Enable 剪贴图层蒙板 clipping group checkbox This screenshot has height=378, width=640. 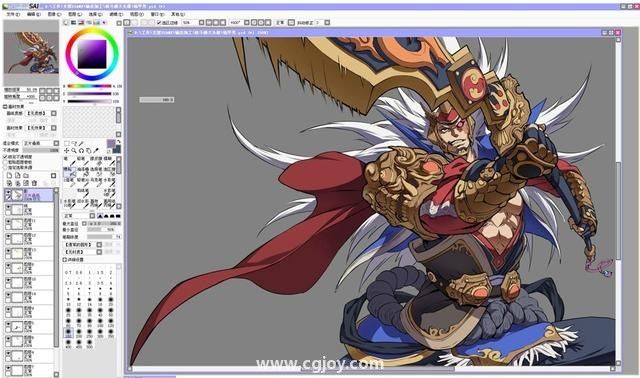click(x=5, y=162)
